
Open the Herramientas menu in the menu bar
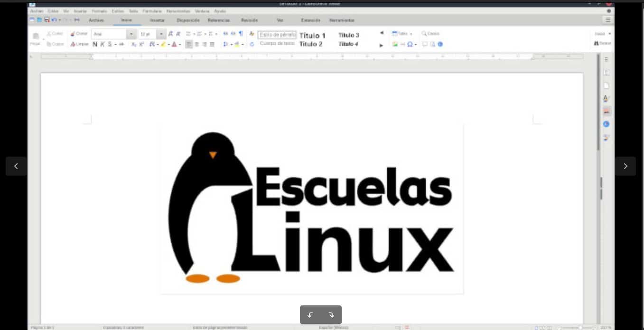178,11
